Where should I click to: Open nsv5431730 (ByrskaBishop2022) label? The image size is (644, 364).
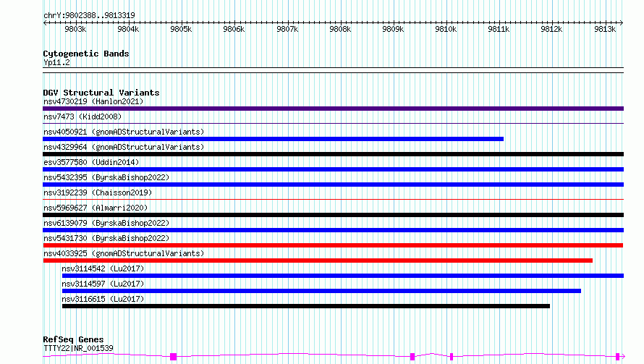coord(106,238)
